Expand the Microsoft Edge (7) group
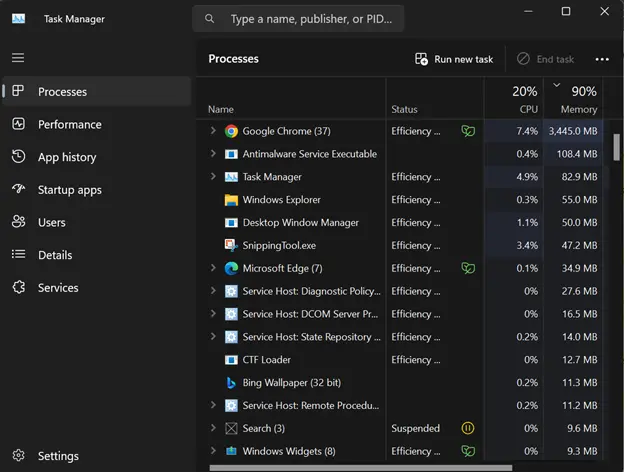The width and height of the screenshot is (626, 472). [x=213, y=268]
